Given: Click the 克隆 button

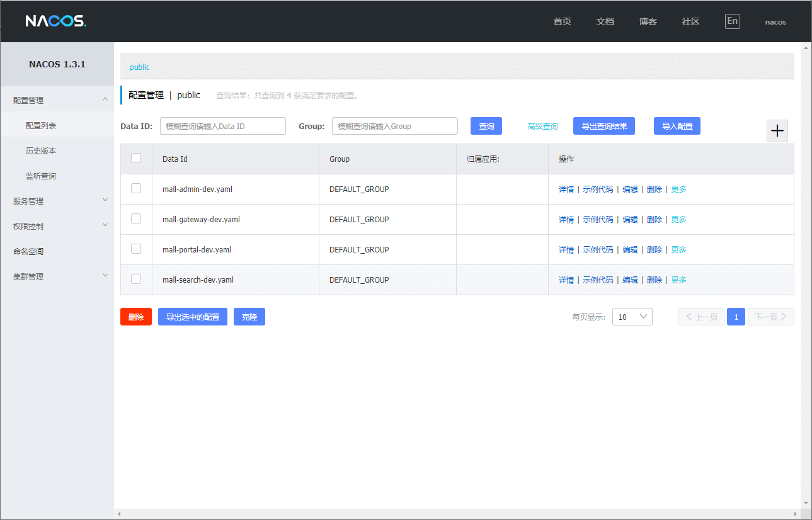Looking at the screenshot, I should [x=249, y=317].
